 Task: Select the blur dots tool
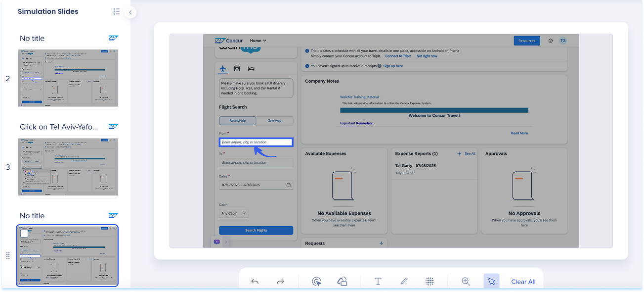[x=430, y=282]
